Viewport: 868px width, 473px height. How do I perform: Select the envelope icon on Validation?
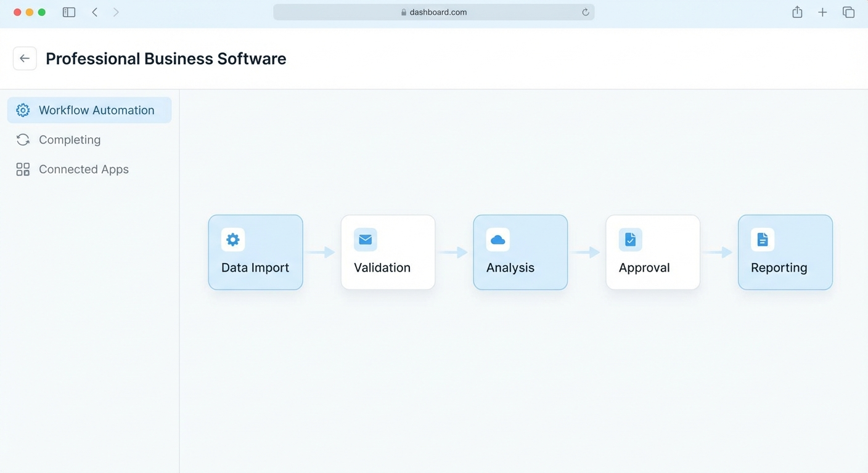coord(365,239)
